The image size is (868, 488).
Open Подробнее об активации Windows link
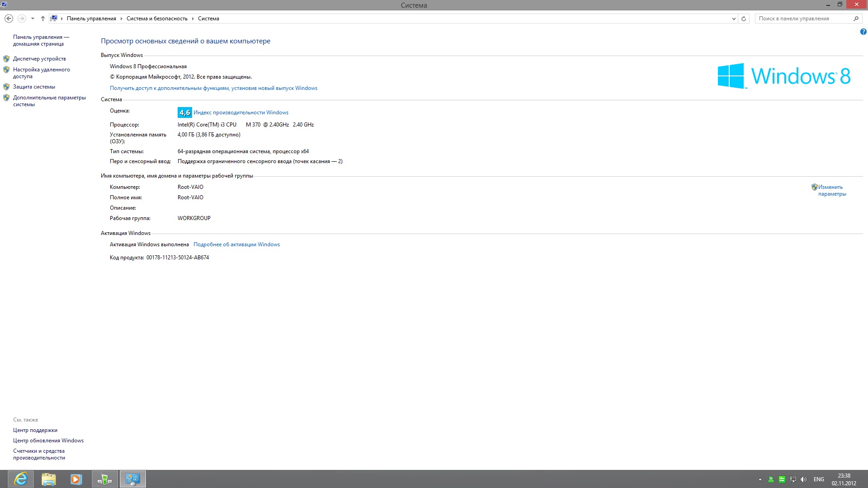(x=236, y=244)
